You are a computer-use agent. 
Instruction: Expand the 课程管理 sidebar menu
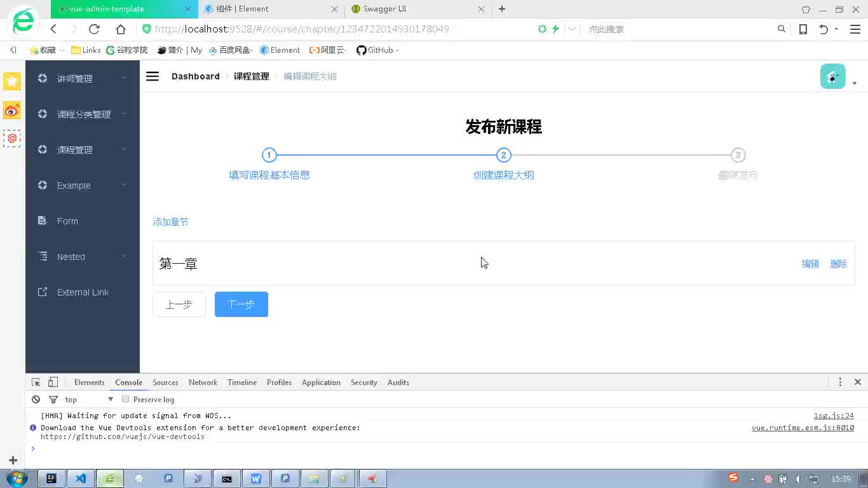[x=83, y=149]
